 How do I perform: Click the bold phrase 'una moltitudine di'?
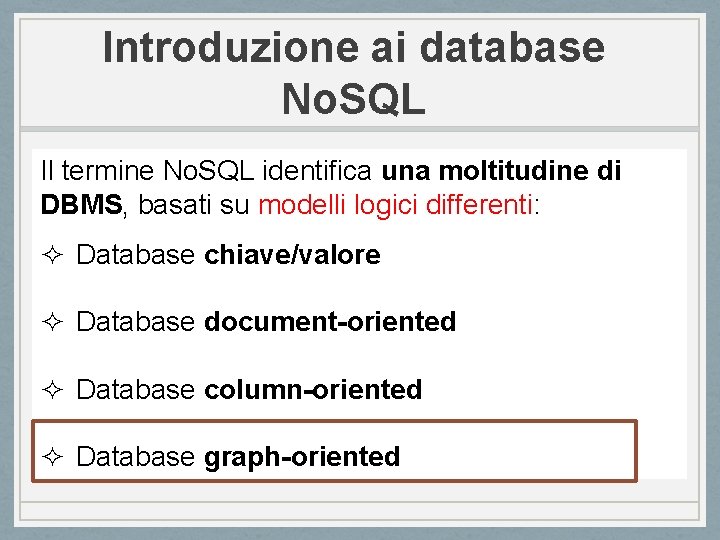click(x=501, y=170)
